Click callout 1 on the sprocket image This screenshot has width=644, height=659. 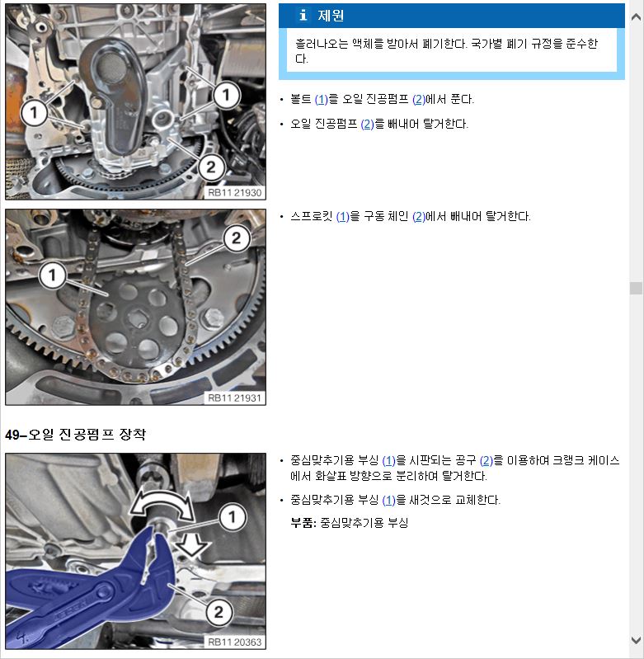pos(52,275)
